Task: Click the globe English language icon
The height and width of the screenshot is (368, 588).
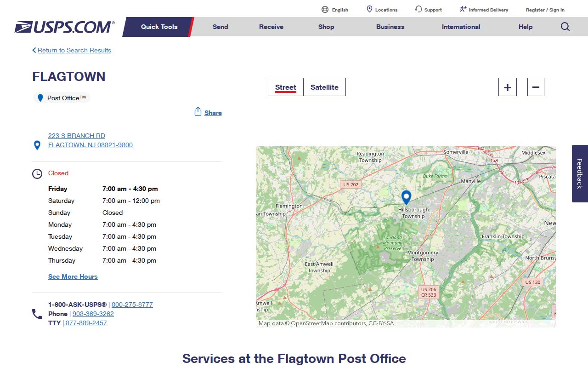Action: tap(325, 9)
